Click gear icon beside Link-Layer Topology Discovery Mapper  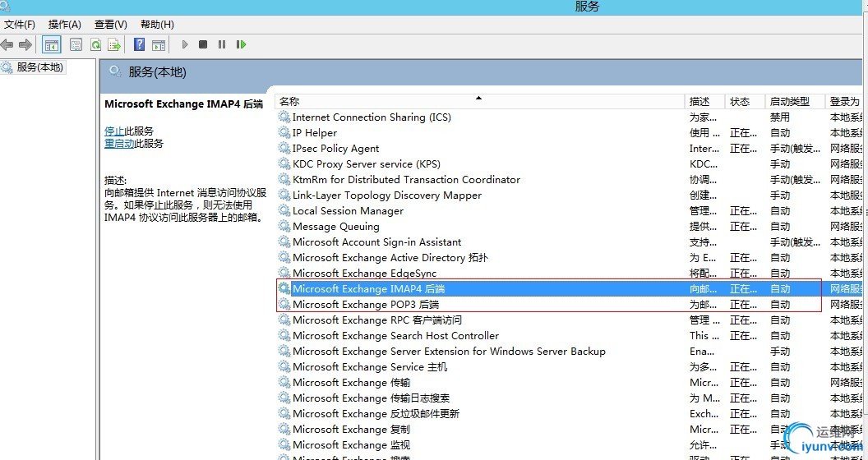point(284,195)
